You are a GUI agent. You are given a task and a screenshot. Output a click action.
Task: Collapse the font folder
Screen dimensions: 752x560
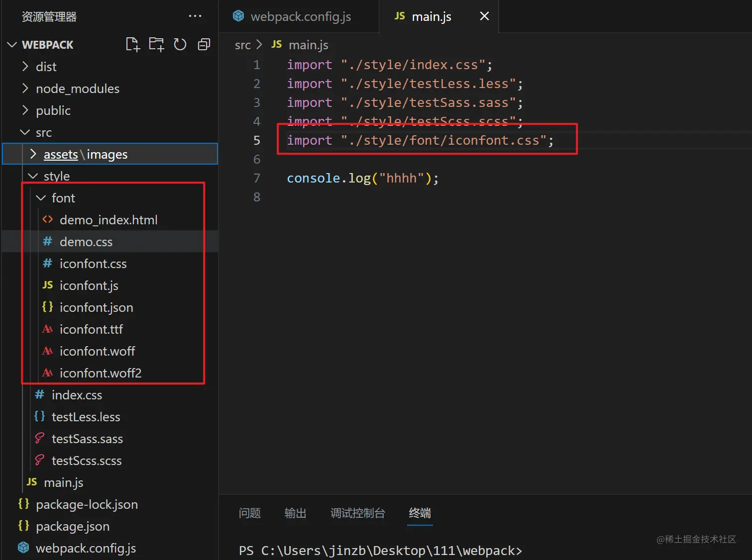click(x=41, y=198)
